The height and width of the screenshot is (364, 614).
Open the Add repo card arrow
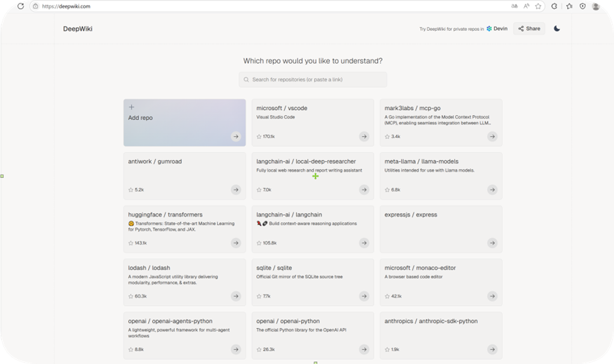236,137
